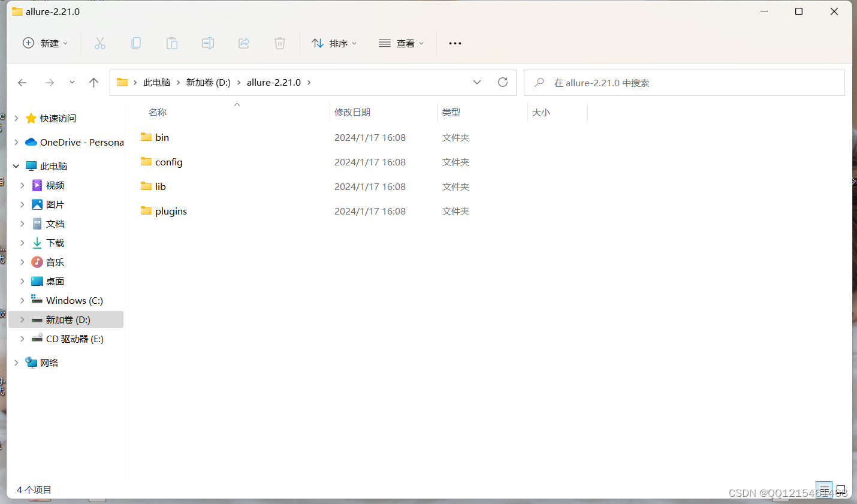Open 音乐 folder in sidebar
Image resolution: width=857 pixels, height=504 pixels.
pos(55,262)
